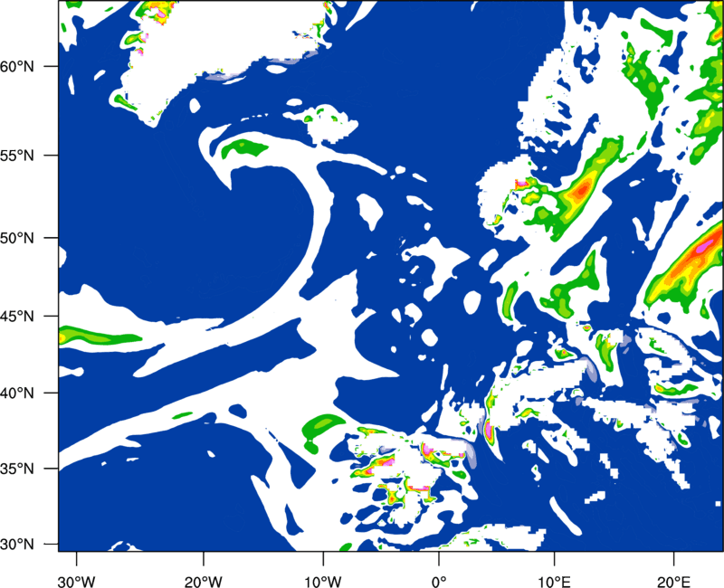This screenshot has width=724, height=588.
Task: Click the 10°E longitude label
Action: pyautogui.click(x=554, y=582)
